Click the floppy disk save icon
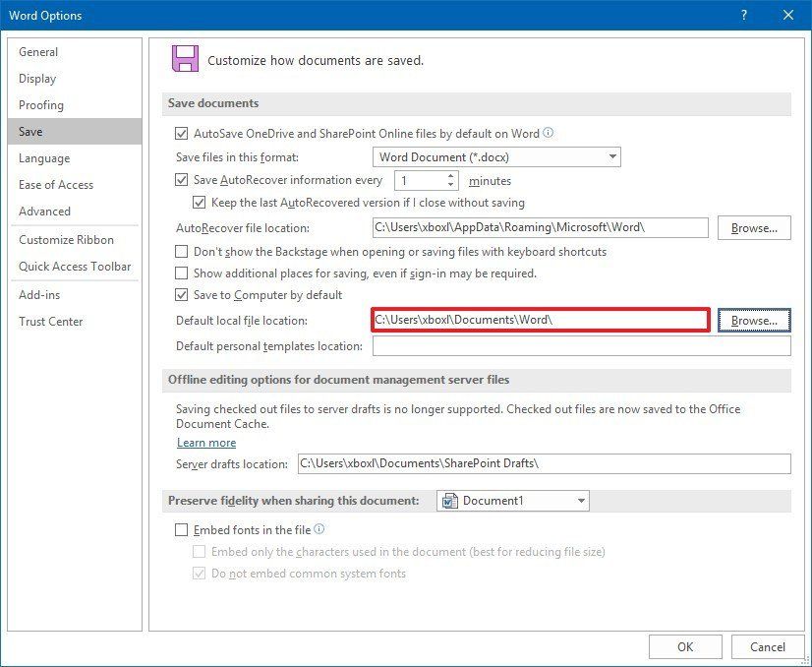 click(187, 58)
